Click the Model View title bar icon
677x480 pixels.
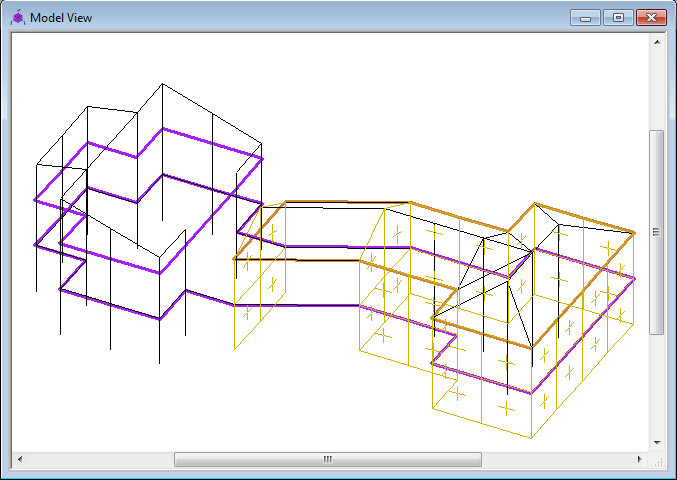tap(17, 18)
